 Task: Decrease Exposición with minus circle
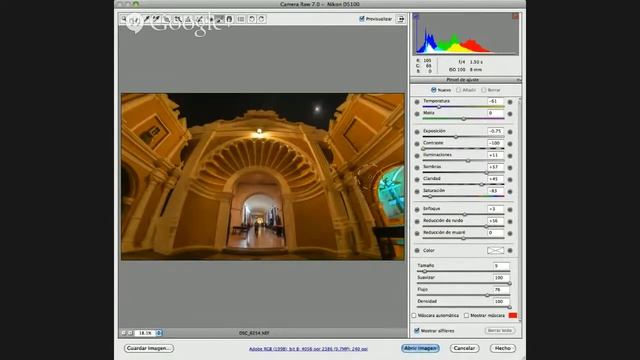point(417,132)
